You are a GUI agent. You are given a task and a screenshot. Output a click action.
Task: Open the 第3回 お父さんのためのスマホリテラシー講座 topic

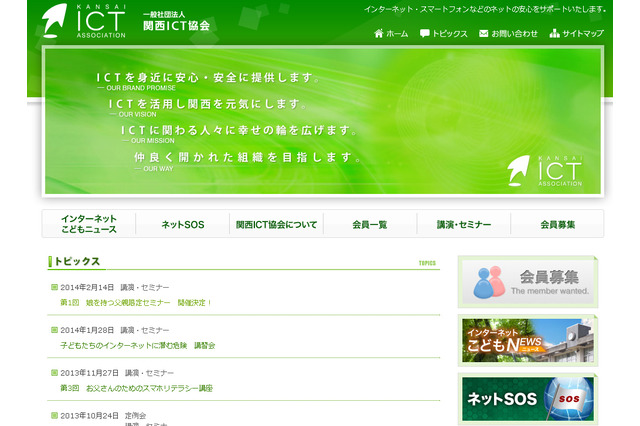(136, 388)
